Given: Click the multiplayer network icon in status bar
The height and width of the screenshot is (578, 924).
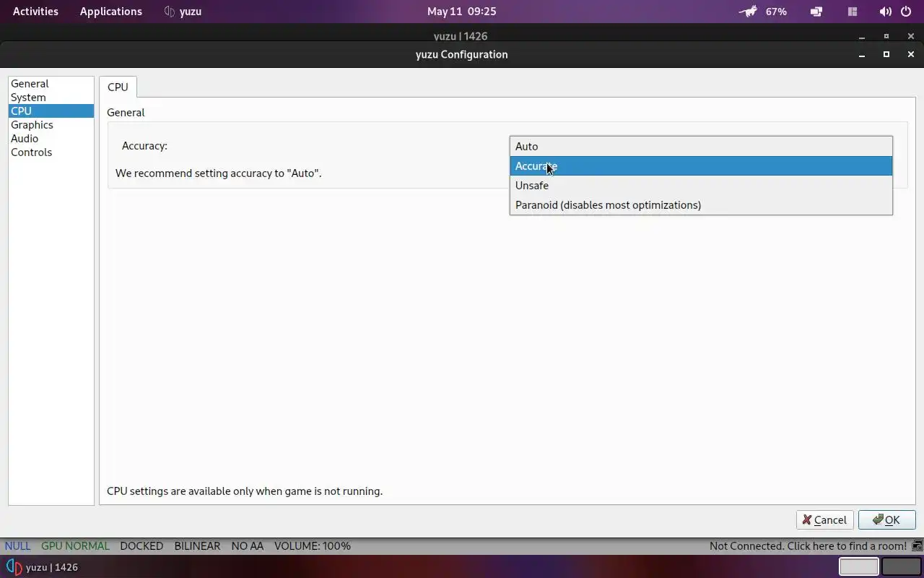Looking at the screenshot, I should coord(917,546).
